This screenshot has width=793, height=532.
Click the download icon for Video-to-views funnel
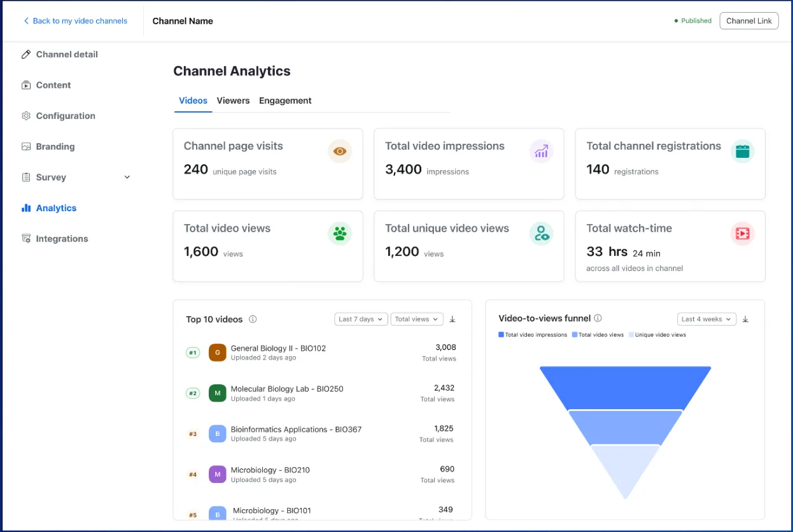click(745, 319)
